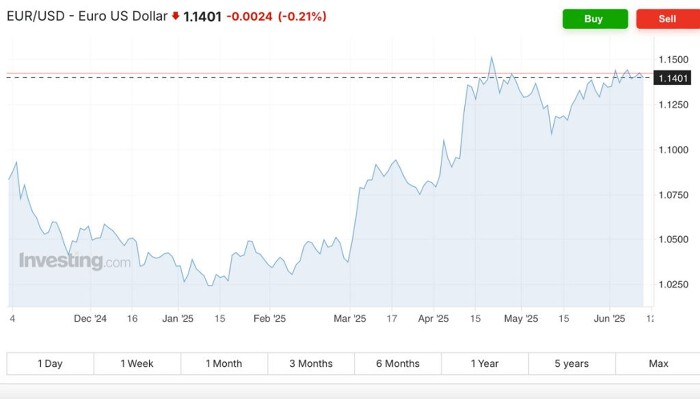Viewport: 700px width, 399px height.
Task: Choose the 1 Year range
Action: tap(485, 364)
